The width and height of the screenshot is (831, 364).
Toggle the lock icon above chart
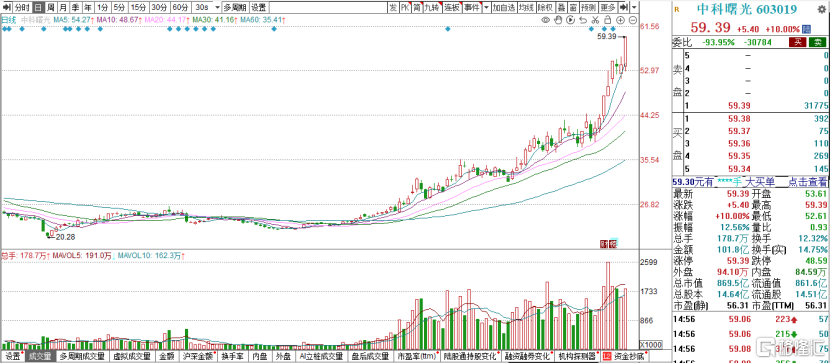(x=607, y=20)
